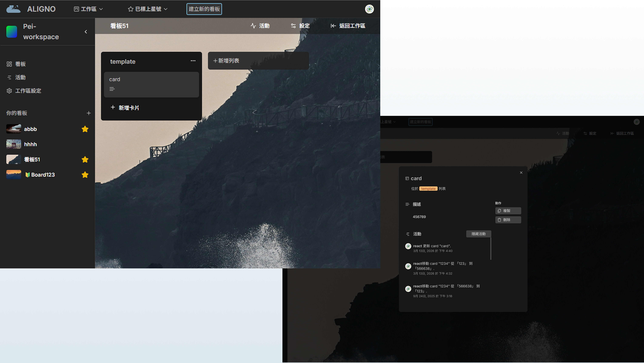Click the dimmed 建立新的看板 button in the right window
Image resolution: width=644 pixels, height=363 pixels.
[x=420, y=122]
